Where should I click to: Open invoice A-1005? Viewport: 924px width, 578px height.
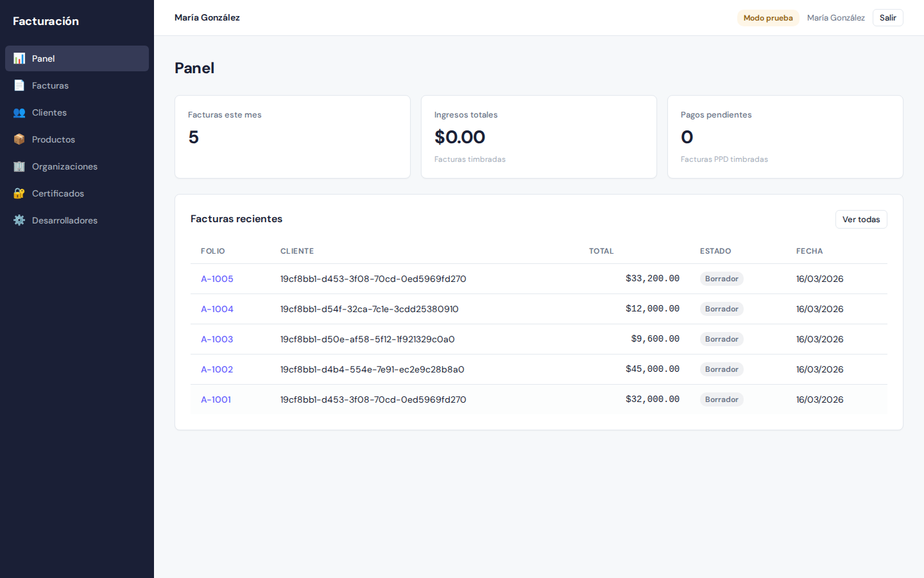click(x=217, y=279)
